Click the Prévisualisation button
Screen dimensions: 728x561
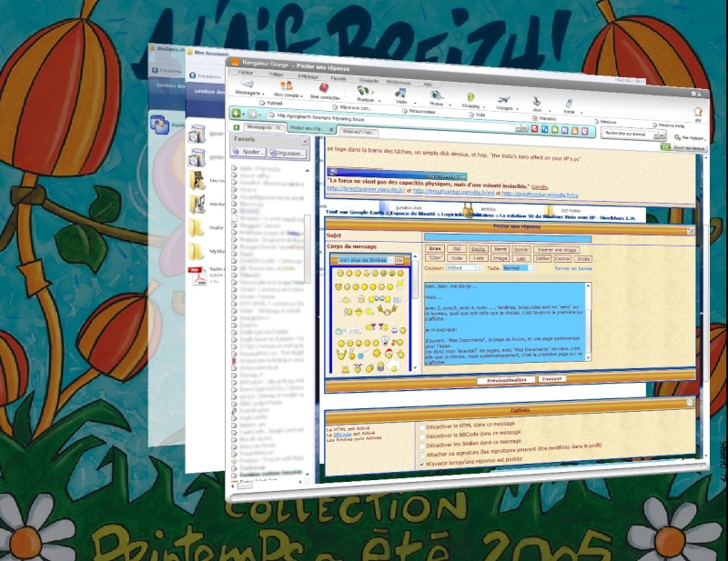point(506,380)
